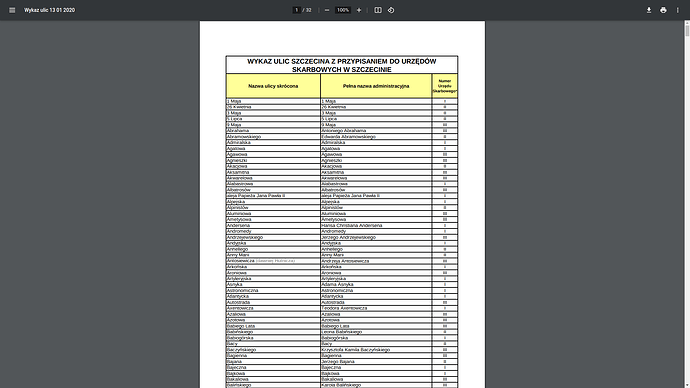Click 'aleja Papieża Jana Pawła II' in the full name column
The width and height of the screenshot is (690, 388).
(x=350, y=196)
